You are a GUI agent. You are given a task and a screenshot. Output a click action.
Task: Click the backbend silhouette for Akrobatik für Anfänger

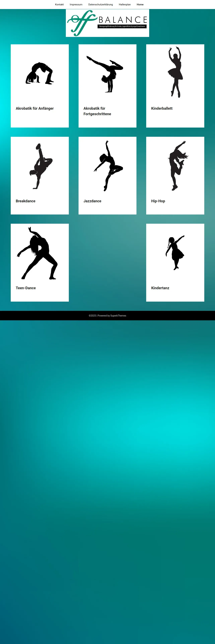click(x=40, y=73)
